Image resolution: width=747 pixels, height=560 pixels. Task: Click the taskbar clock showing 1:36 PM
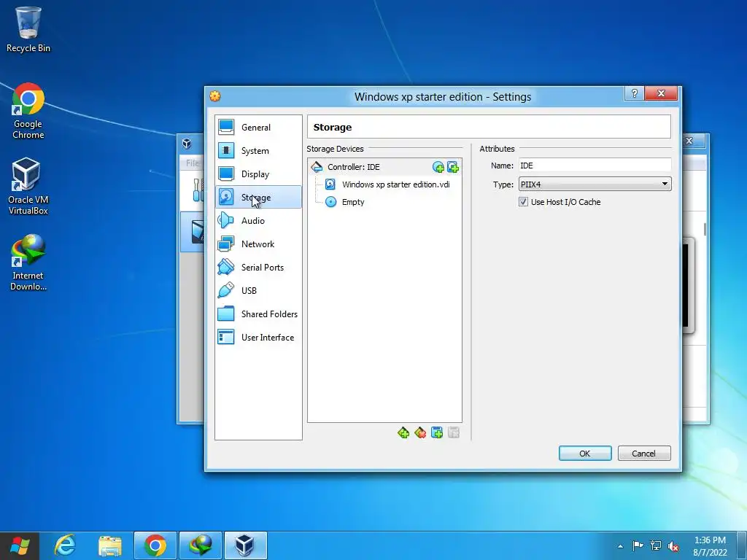click(710, 546)
